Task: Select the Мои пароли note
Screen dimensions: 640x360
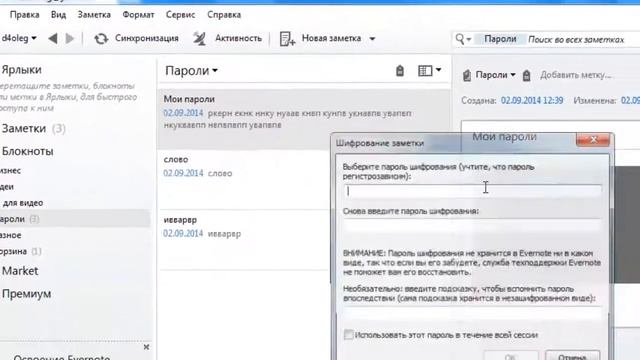Action: pos(304,118)
